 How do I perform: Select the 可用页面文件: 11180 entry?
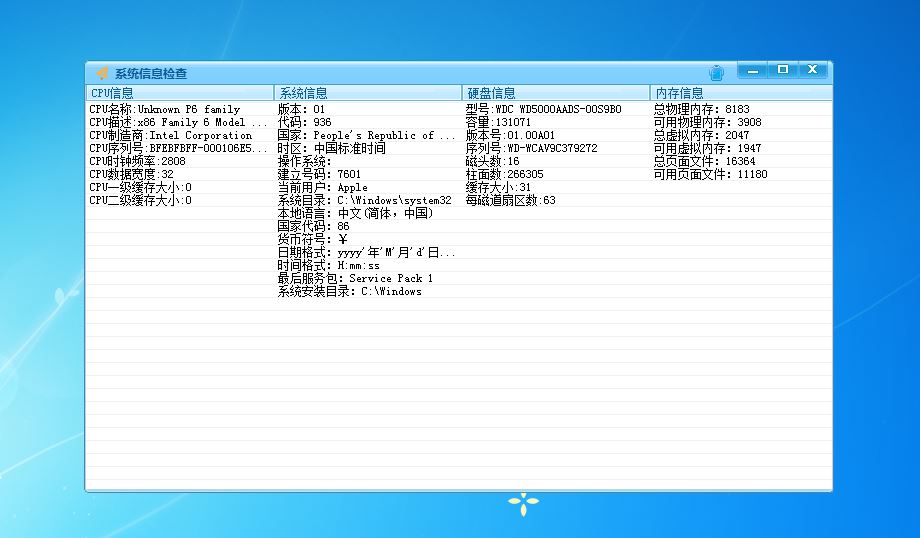711,174
